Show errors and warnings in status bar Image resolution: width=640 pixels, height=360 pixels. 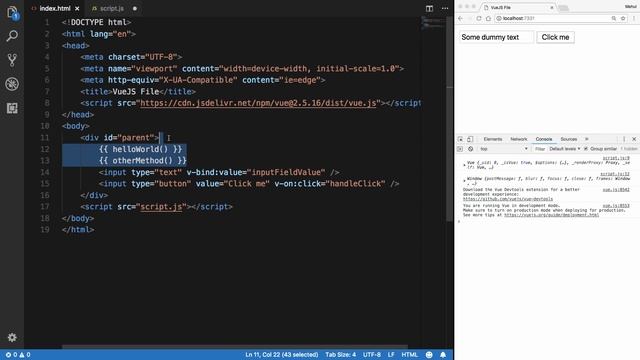18,355
